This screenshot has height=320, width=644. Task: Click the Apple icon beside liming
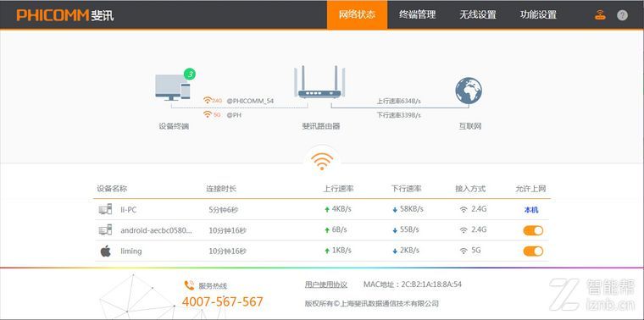pyautogui.click(x=106, y=251)
